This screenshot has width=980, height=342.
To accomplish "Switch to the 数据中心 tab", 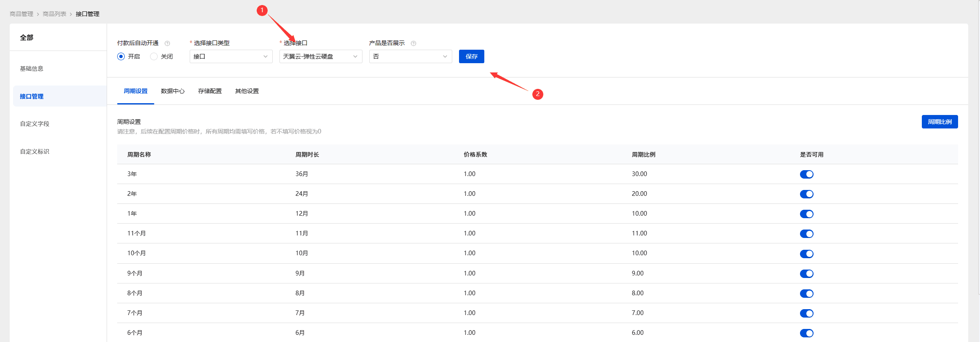I will pos(173,91).
